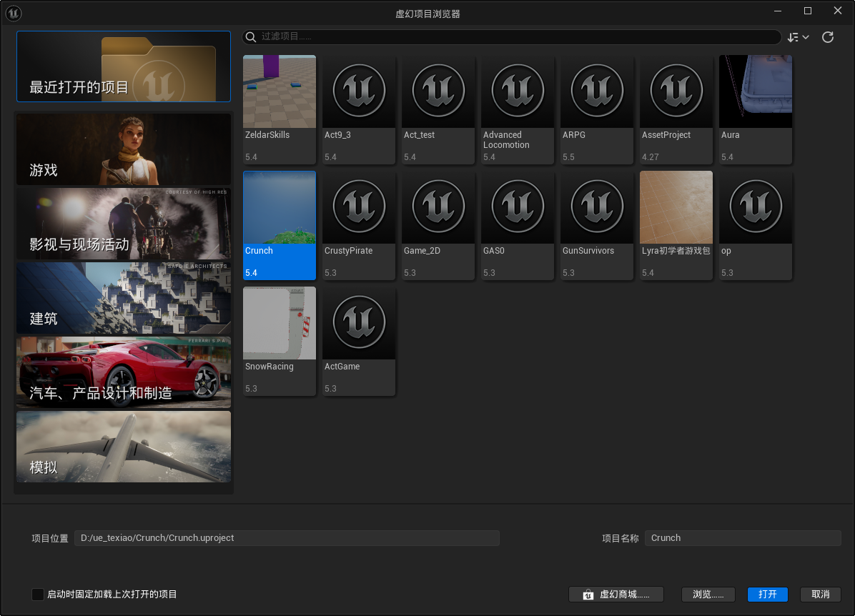This screenshot has height=616, width=855.
Task: Toggle 启动时固定加载上次打开的项目 checkbox
Action: 38,594
